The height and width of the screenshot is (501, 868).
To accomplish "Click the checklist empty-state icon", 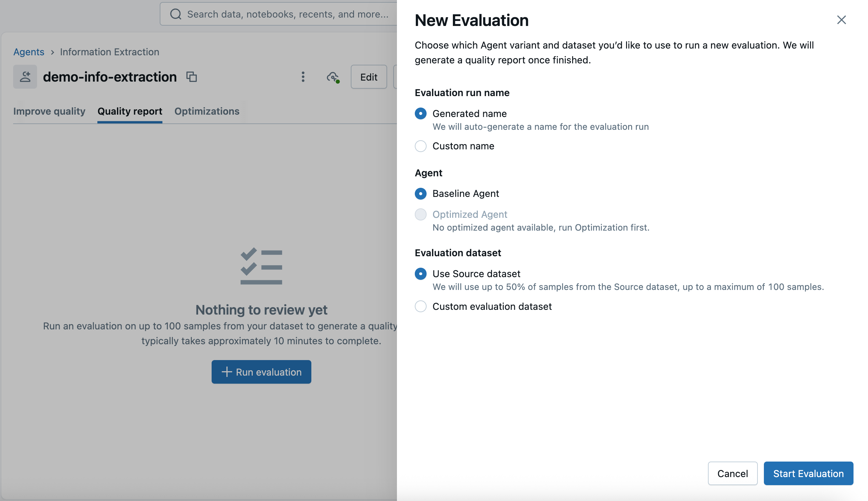I will coord(261,266).
